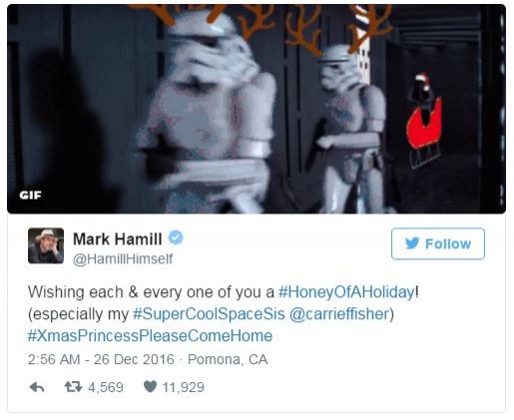The width and height of the screenshot is (514, 420).
Task: Click the verified badge next to Mark Hamill
Action: [x=176, y=237]
